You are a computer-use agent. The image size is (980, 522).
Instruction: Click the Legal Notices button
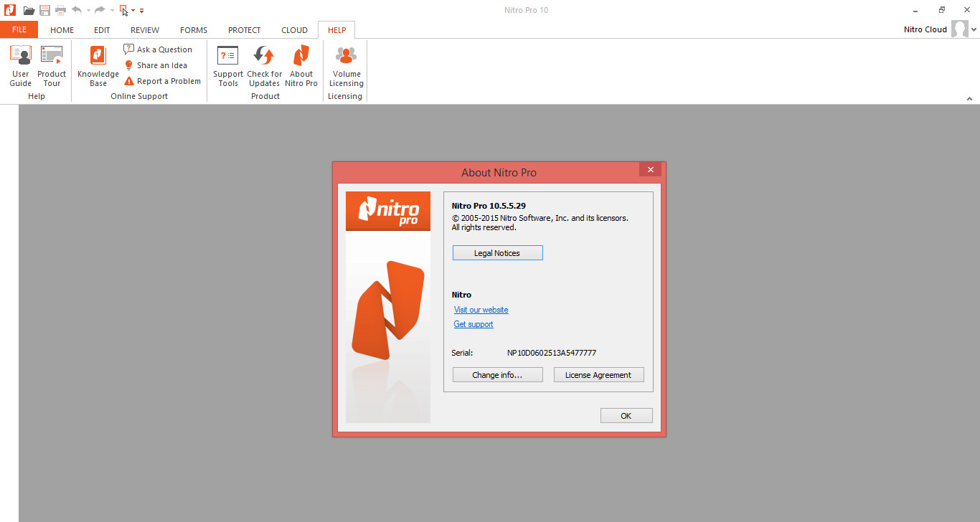coord(497,253)
